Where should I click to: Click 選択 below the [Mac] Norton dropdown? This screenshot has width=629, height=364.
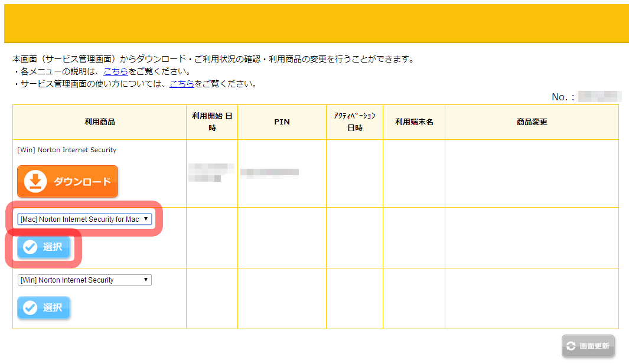point(43,247)
